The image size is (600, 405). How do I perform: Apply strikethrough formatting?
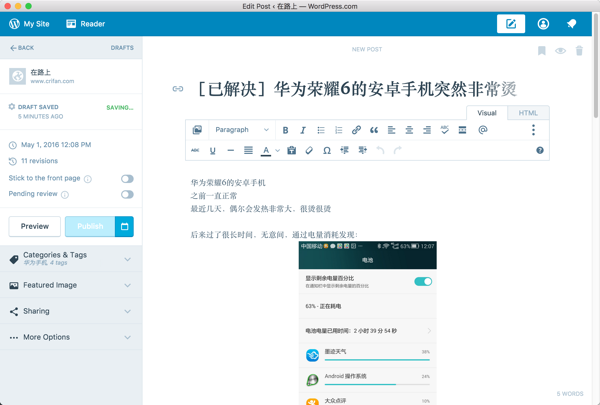[x=195, y=150]
